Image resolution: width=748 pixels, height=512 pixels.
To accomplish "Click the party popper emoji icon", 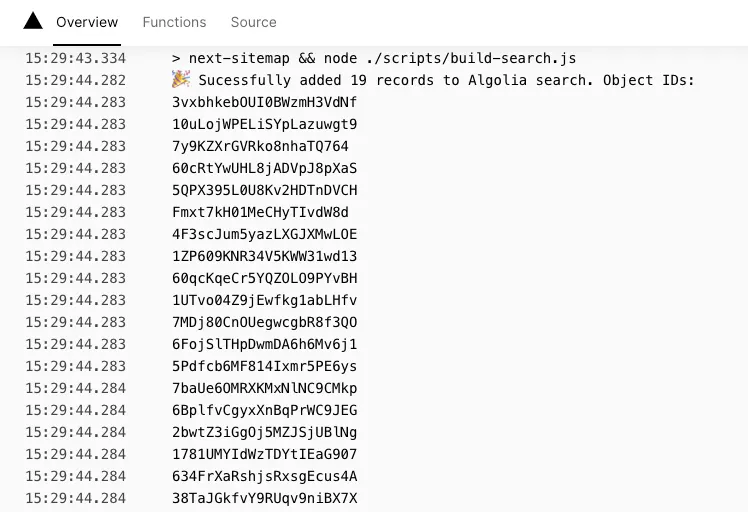I will [x=181, y=79].
